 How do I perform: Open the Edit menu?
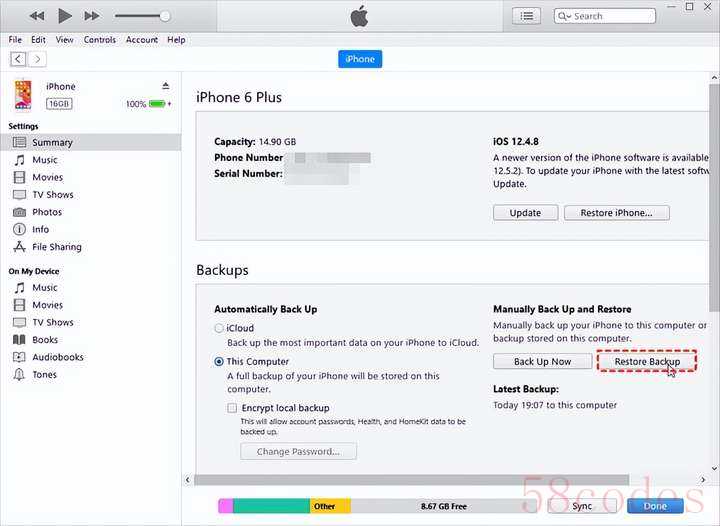pyautogui.click(x=38, y=40)
